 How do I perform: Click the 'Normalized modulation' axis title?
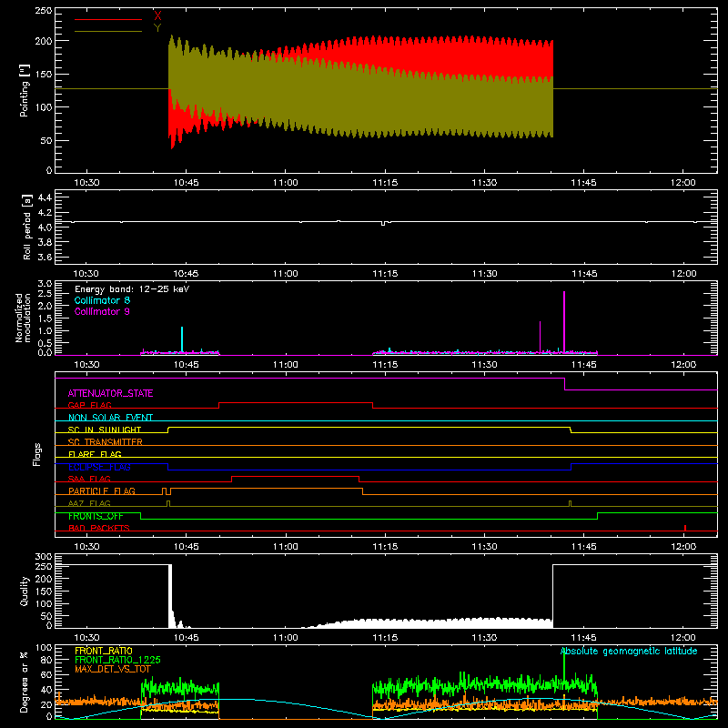[x=23, y=318]
